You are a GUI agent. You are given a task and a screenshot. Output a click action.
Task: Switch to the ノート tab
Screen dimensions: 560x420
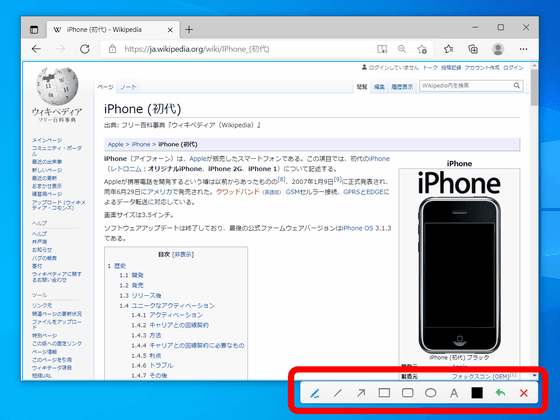coord(128,87)
